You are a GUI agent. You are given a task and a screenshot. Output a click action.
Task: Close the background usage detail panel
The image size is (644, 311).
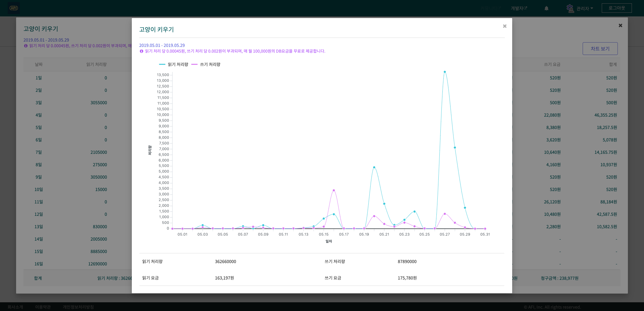[x=621, y=25]
